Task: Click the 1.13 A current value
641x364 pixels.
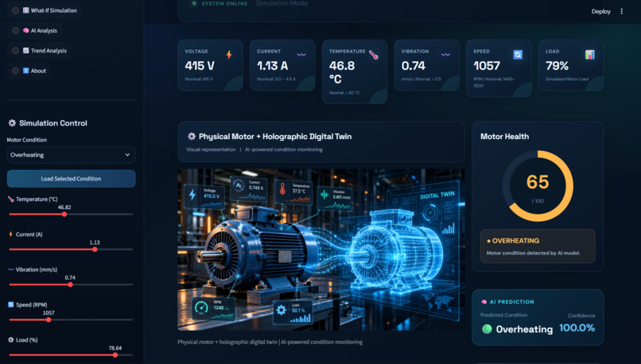Action: point(272,66)
